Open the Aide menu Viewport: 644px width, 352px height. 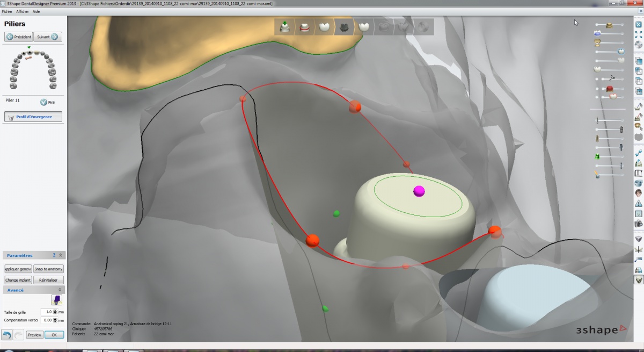coord(36,11)
